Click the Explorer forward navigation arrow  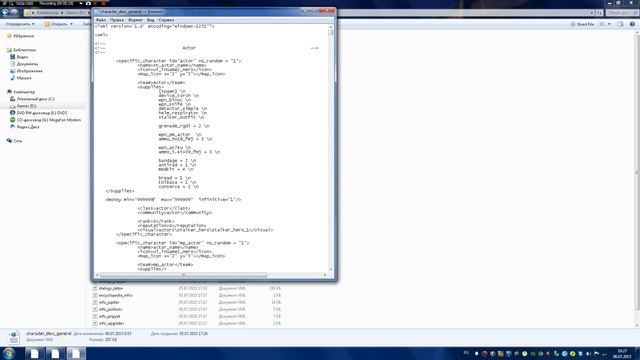(x=14, y=13)
